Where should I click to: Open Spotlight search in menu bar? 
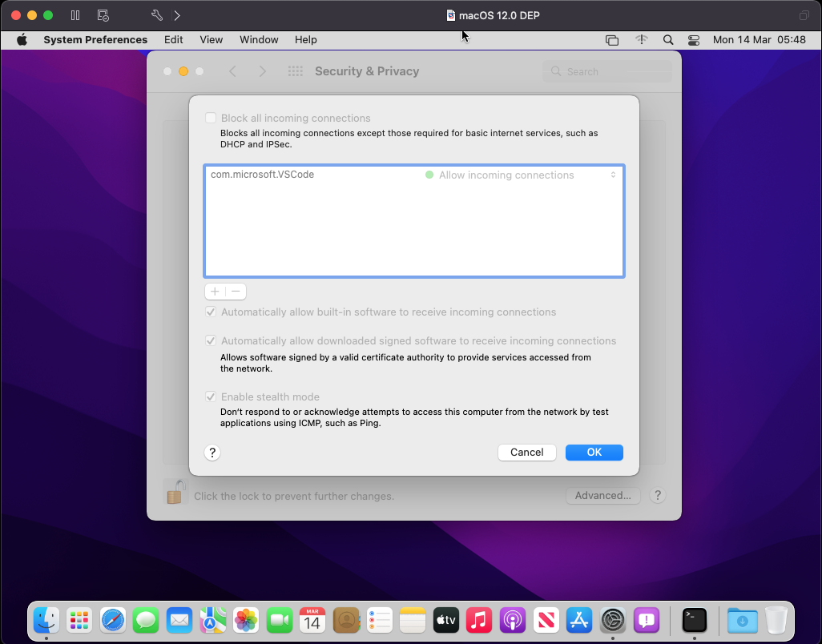(668, 39)
